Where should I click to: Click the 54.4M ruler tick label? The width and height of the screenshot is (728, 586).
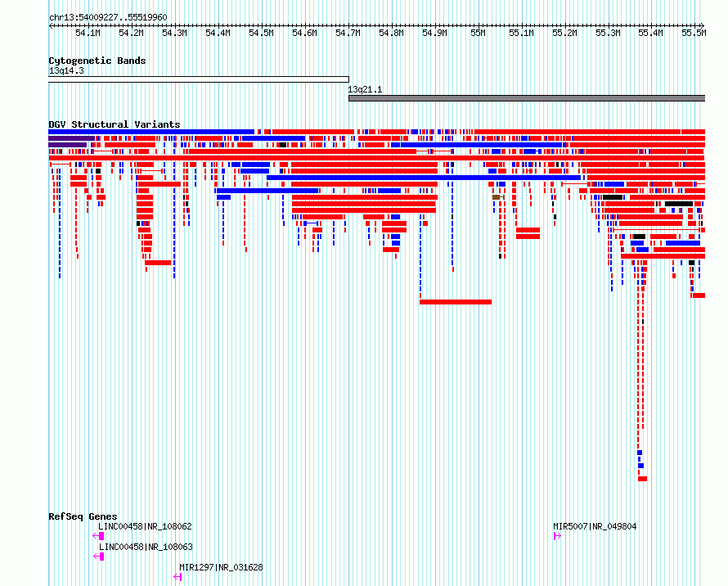click(218, 33)
